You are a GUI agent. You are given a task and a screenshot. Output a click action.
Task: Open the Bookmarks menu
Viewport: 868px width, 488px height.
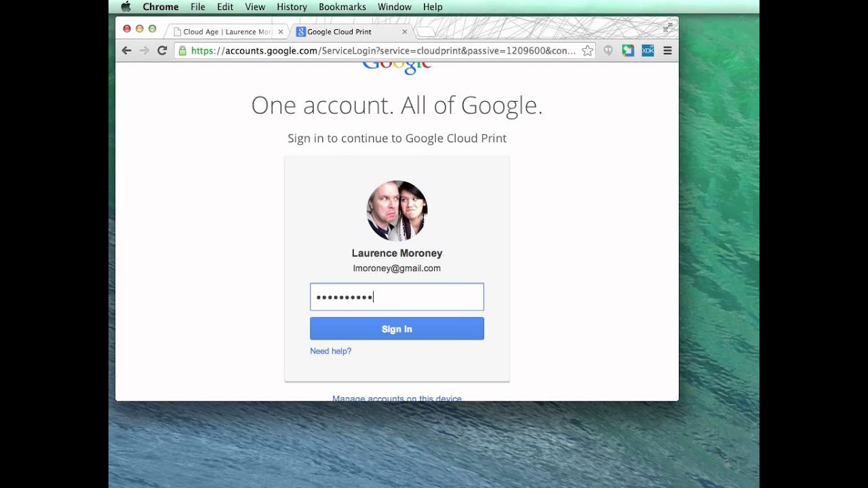[x=342, y=7]
